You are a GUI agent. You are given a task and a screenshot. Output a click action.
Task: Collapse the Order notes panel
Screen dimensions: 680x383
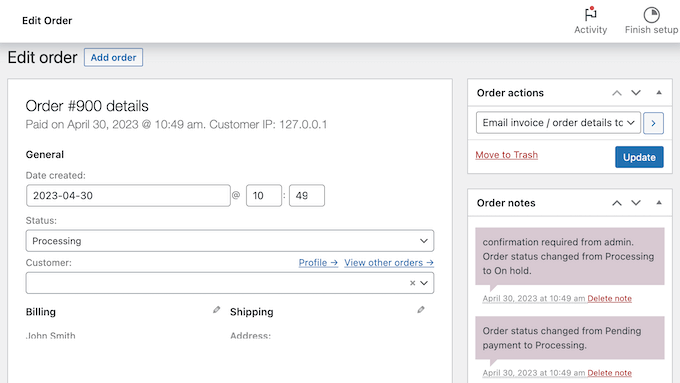(659, 203)
